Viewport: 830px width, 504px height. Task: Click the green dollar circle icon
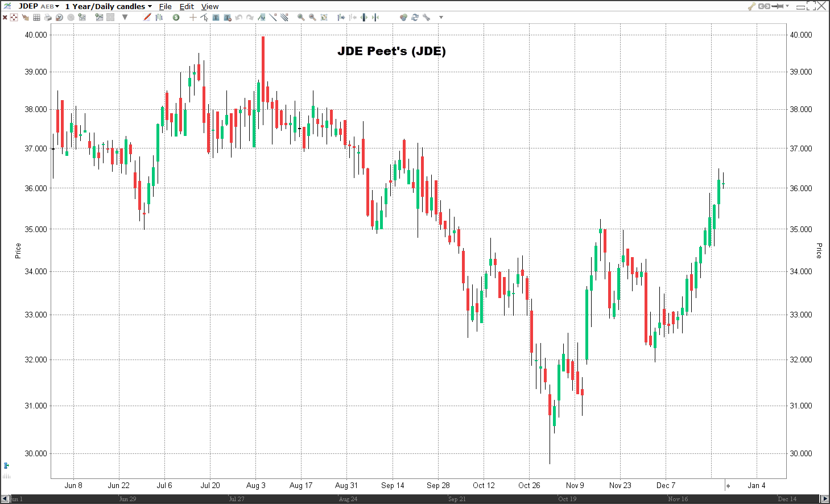[176, 18]
